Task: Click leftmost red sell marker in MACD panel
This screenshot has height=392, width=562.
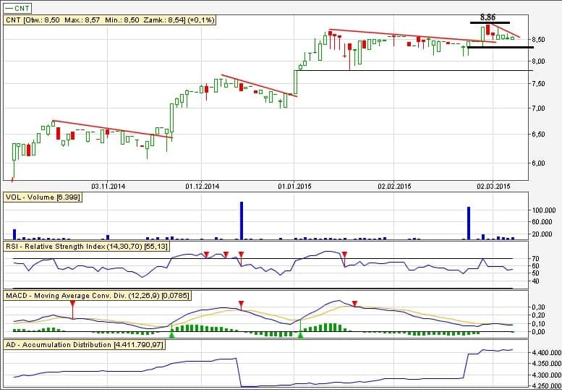Action: click(72, 304)
